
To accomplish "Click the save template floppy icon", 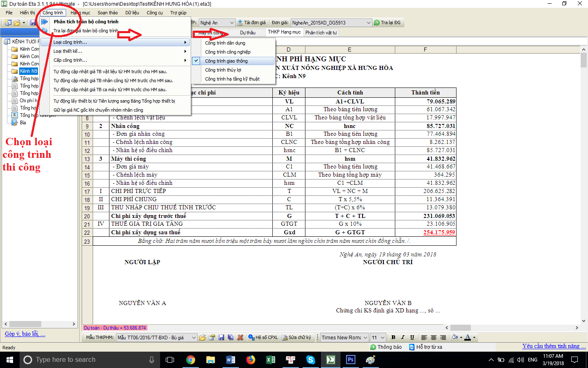I will (221, 337).
